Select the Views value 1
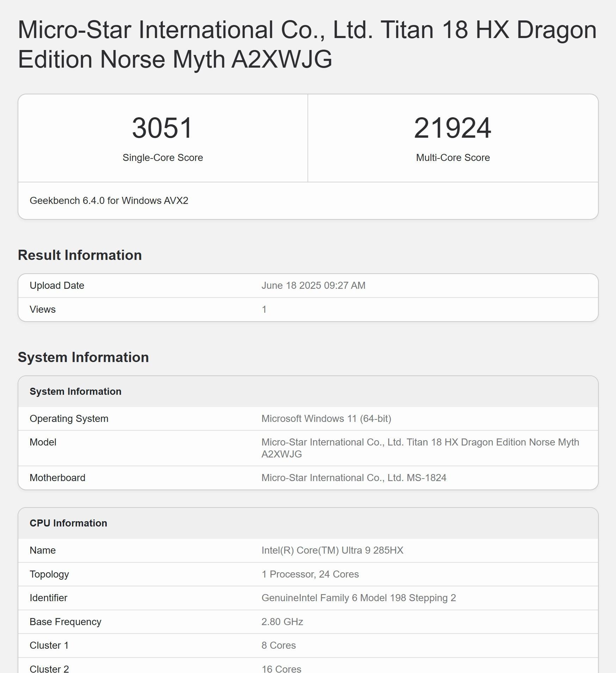 tap(264, 310)
